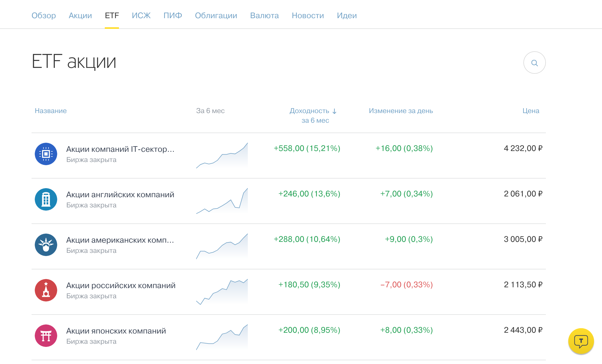Click the +200,00 (8,95%) yield value
This screenshot has height=364, width=602.
[309, 330]
